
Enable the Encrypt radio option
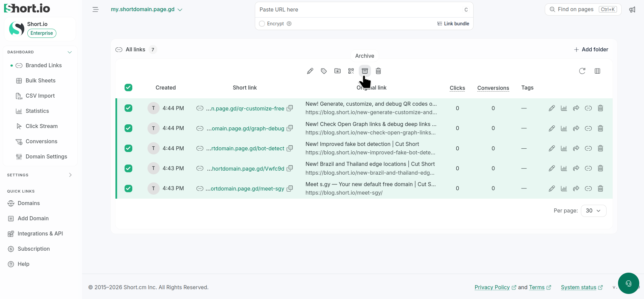click(x=262, y=24)
